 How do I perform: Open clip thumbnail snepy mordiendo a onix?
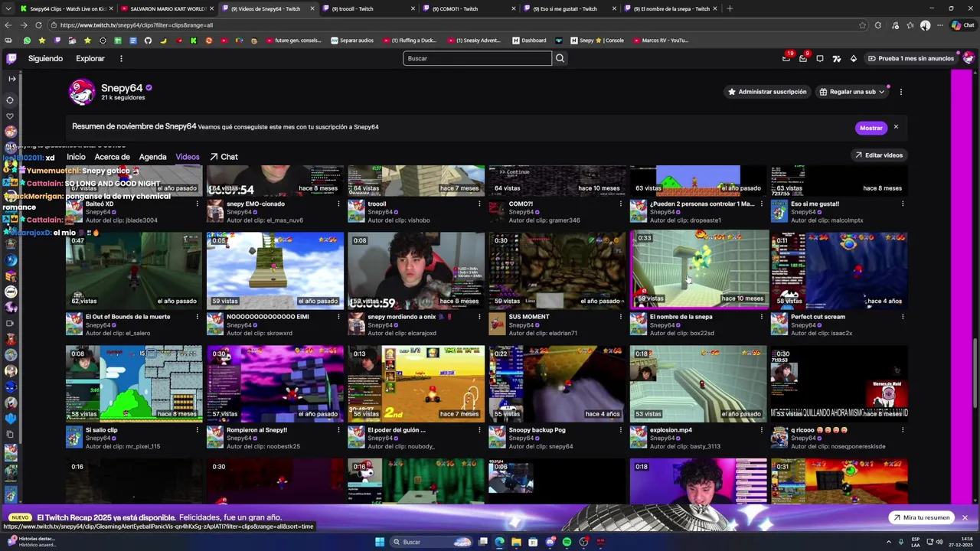(x=416, y=269)
